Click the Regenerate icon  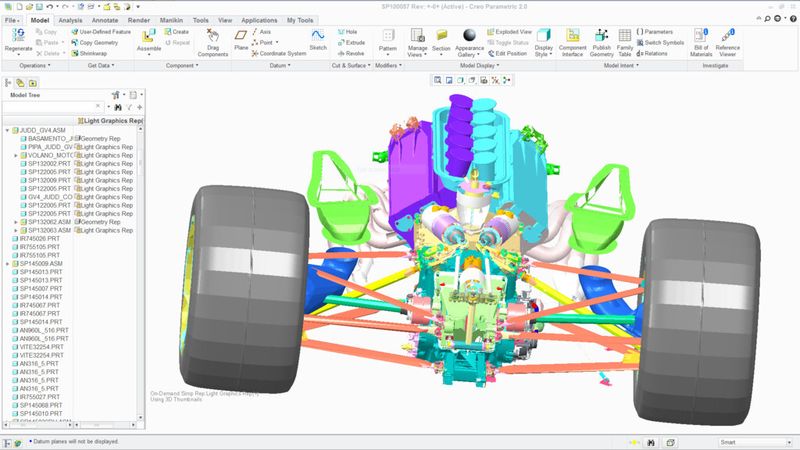[x=18, y=36]
